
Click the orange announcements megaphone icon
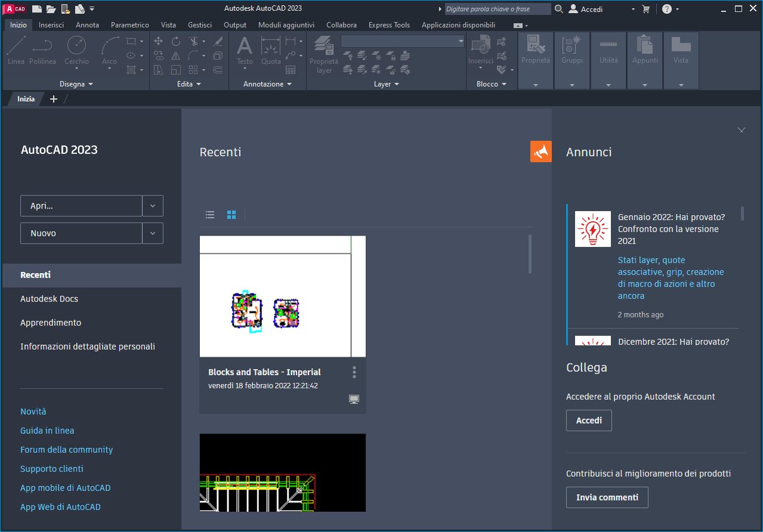tap(541, 151)
